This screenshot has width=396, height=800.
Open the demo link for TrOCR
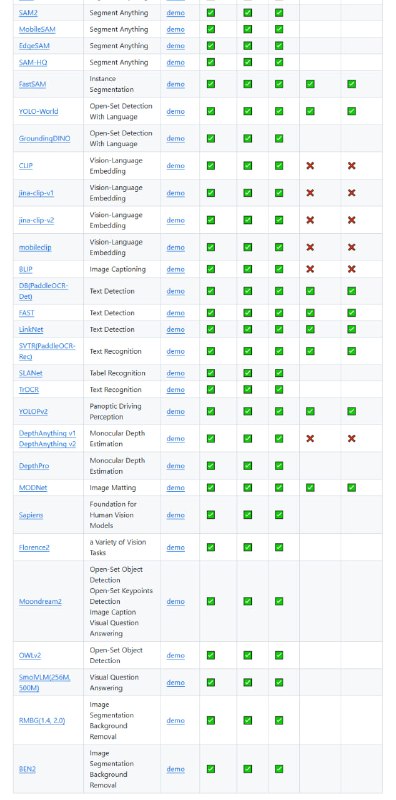[175, 390]
